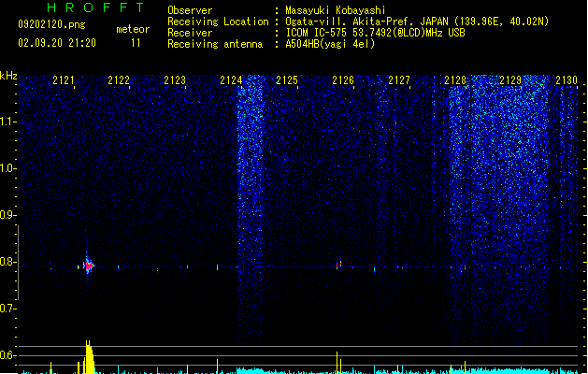This screenshot has height=374, width=588.
Task: Click the meteor count label
Action: 133,29
